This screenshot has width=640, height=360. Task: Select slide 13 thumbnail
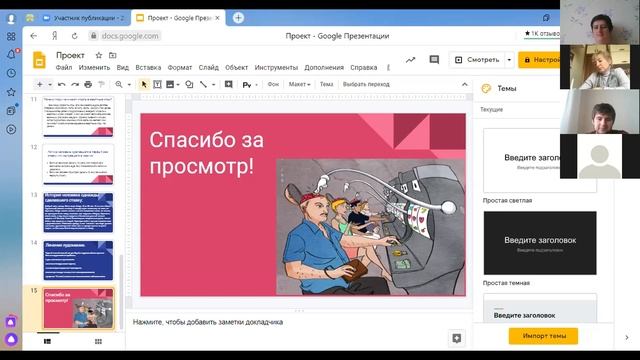(x=78, y=212)
